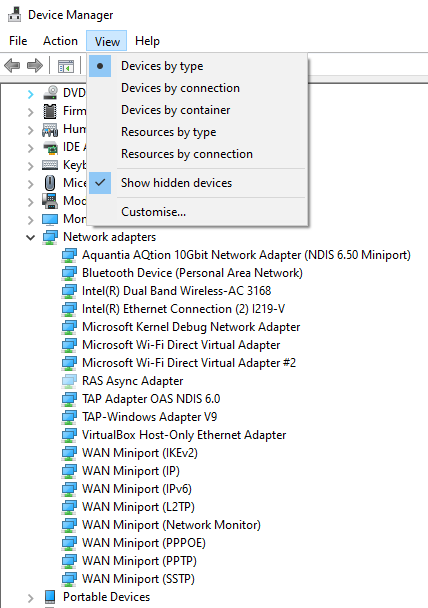Click the Bluetooth Device adapter icon
The height and width of the screenshot is (608, 428).
tap(69, 273)
